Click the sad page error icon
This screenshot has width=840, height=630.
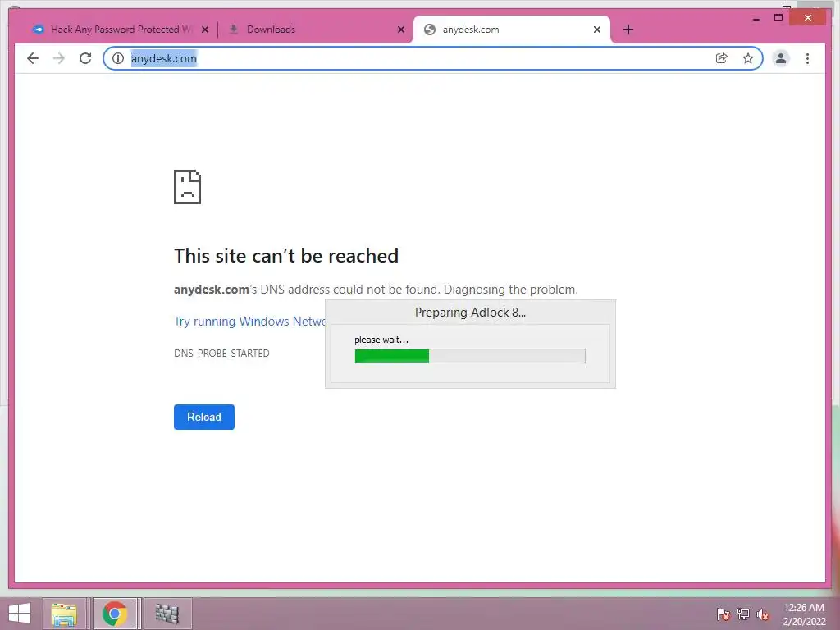(188, 187)
